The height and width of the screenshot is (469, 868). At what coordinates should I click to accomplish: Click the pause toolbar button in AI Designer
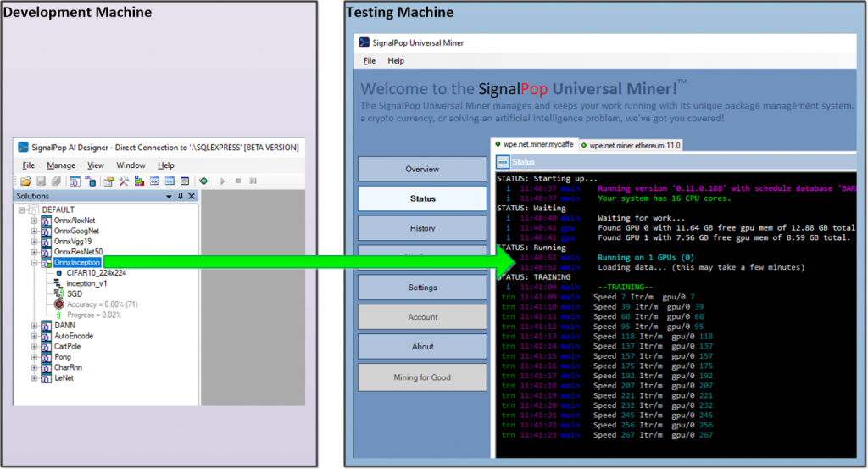point(253,181)
